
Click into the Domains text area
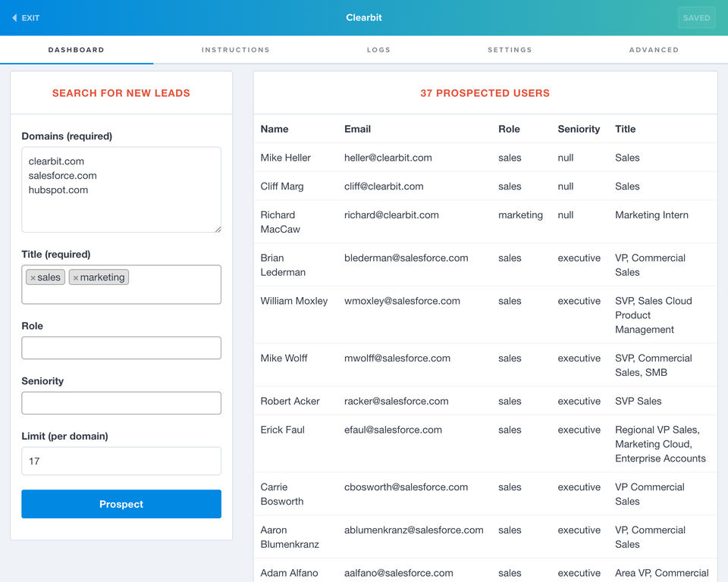click(x=121, y=189)
